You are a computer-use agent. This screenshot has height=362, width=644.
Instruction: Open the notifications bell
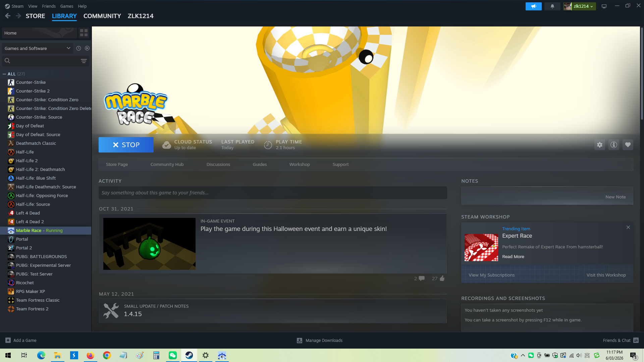tap(552, 6)
